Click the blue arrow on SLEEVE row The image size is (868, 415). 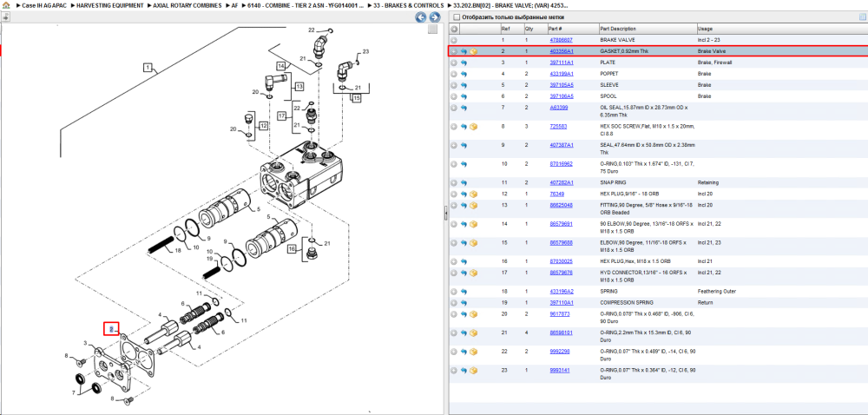(464, 85)
